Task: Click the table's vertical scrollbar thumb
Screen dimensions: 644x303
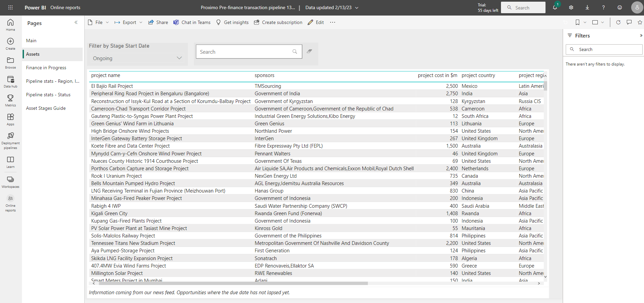Action: tap(545, 85)
